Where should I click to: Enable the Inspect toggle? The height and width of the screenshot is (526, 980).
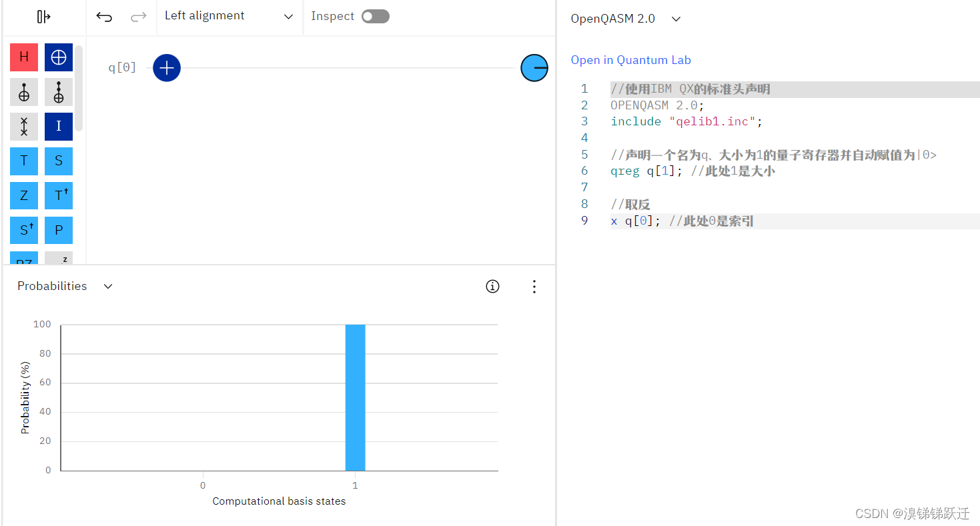coord(375,15)
